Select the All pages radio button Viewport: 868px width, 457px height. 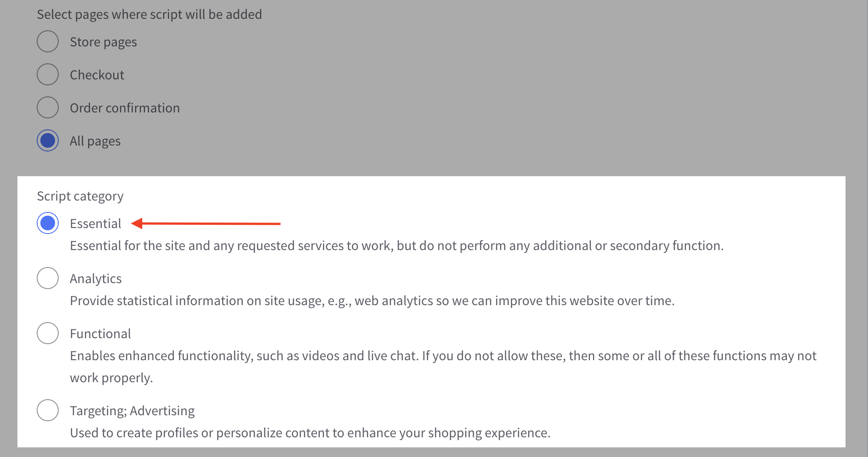click(47, 140)
